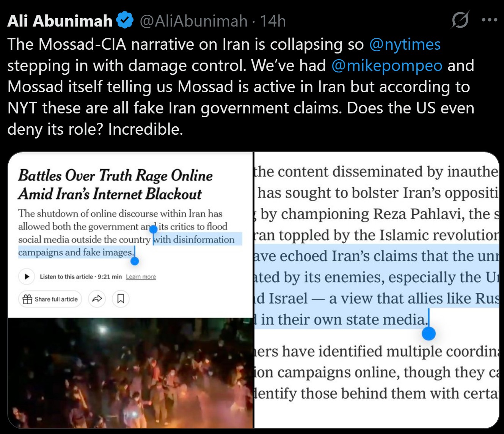The width and height of the screenshot is (504, 434).
Task: Click the curved share arrow icon
Action: pos(97,299)
